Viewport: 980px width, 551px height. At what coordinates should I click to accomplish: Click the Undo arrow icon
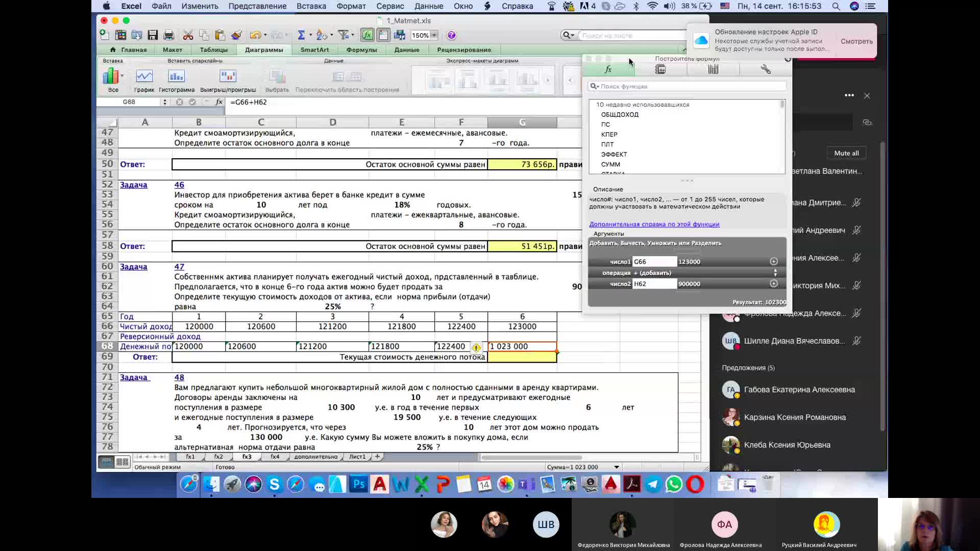[255, 35]
